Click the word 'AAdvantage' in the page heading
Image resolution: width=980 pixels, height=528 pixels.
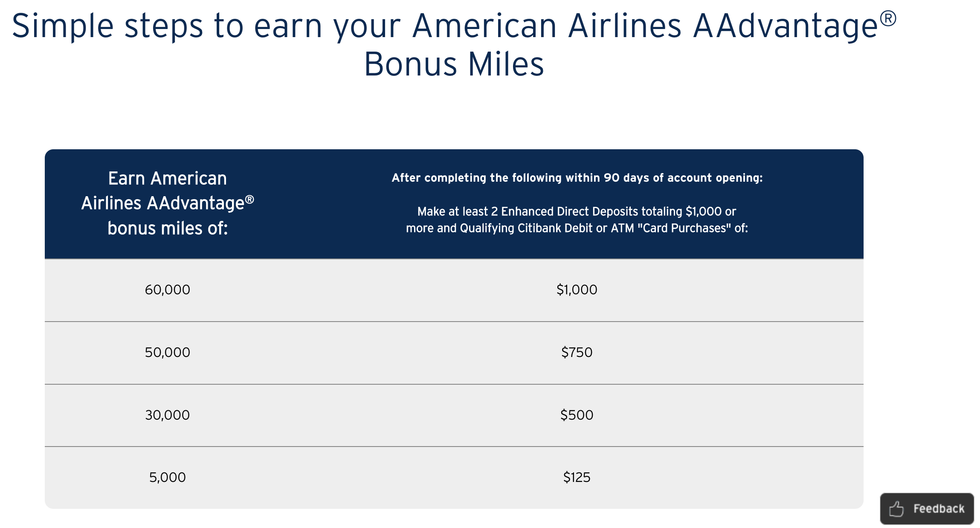(x=785, y=26)
